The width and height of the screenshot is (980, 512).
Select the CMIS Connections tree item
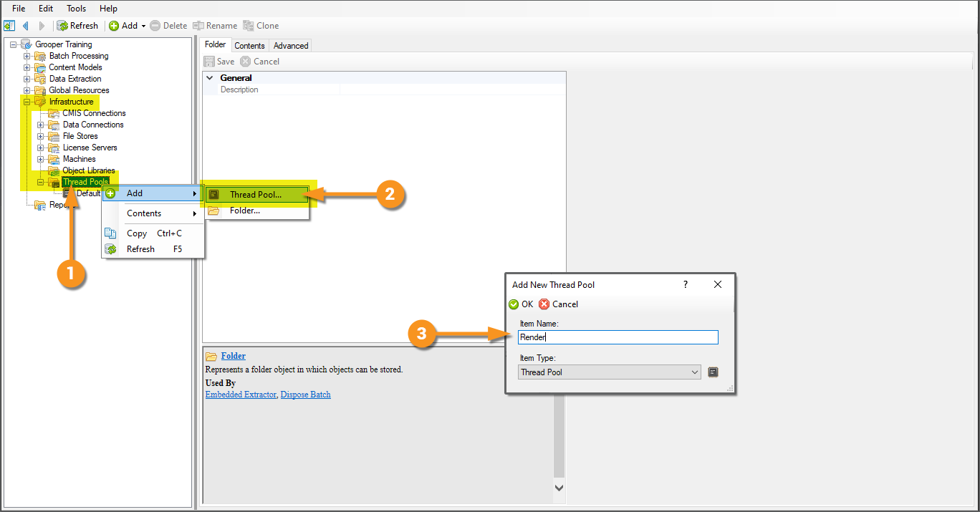pyautogui.click(x=94, y=113)
